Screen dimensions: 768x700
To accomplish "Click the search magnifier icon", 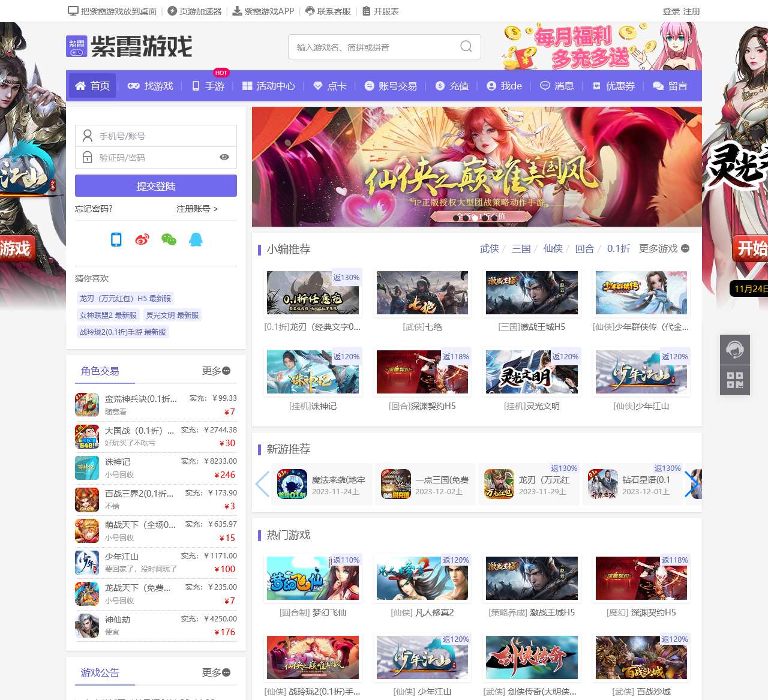I will [466, 47].
